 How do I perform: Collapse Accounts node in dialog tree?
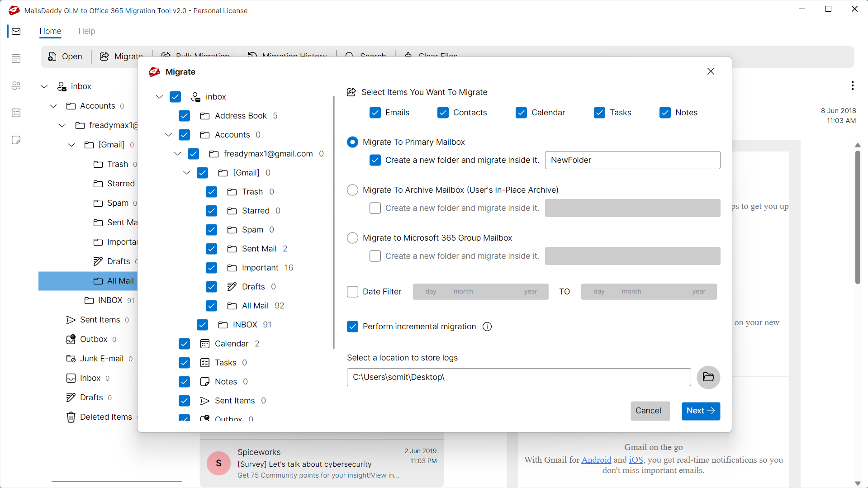coord(168,135)
